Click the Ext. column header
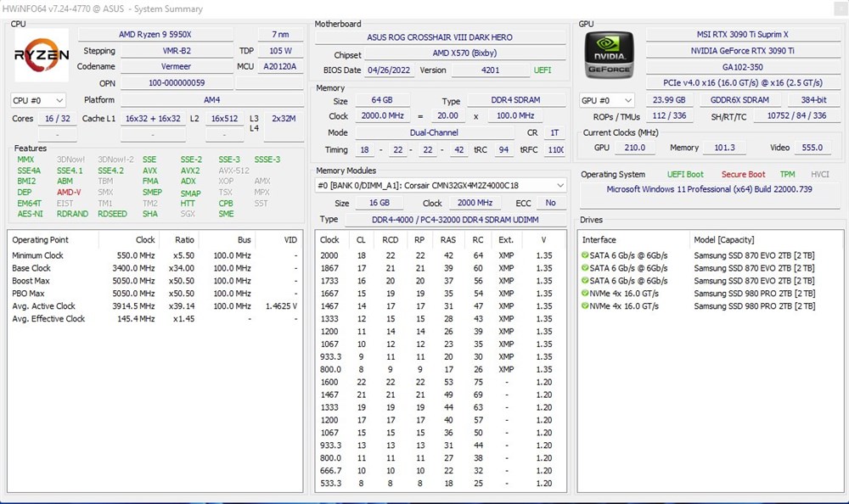 click(506, 240)
